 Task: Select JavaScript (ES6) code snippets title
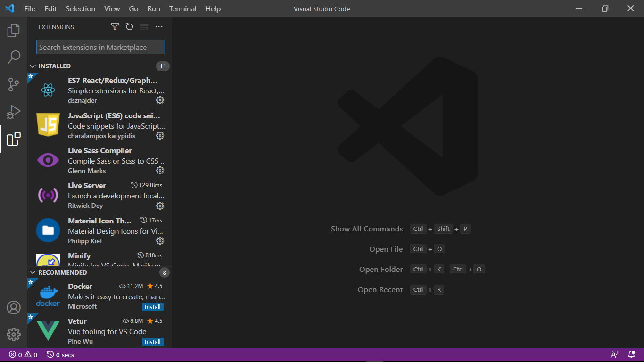(x=114, y=115)
